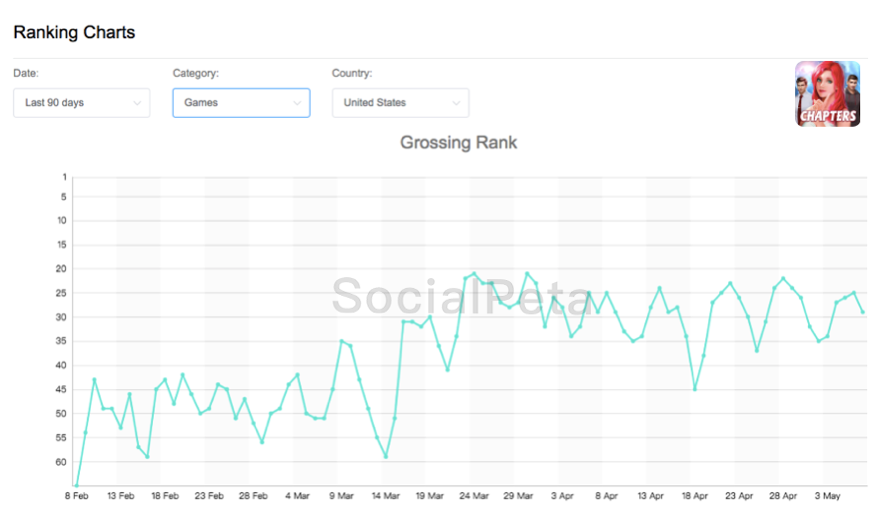Viewport: 874px width, 512px height.
Task: Select the 3 May label on the x-axis
Action: (826, 495)
